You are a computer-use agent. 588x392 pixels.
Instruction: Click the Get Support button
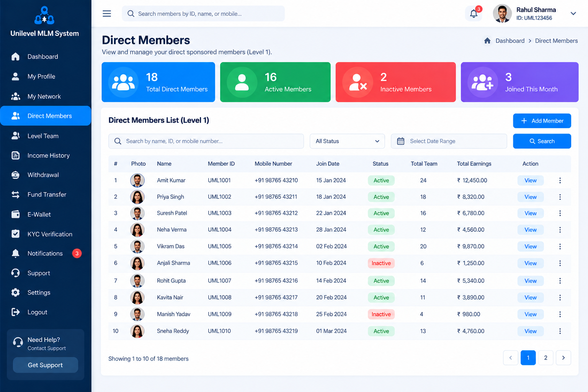click(46, 365)
